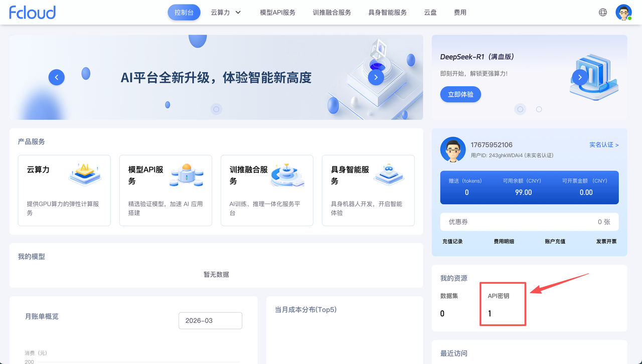642x364 pixels.
Task: Open the 模型API服务 product card
Action: (x=166, y=190)
